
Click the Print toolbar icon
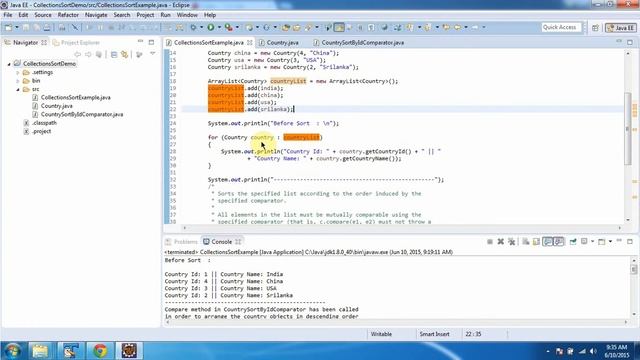[x=47, y=27]
